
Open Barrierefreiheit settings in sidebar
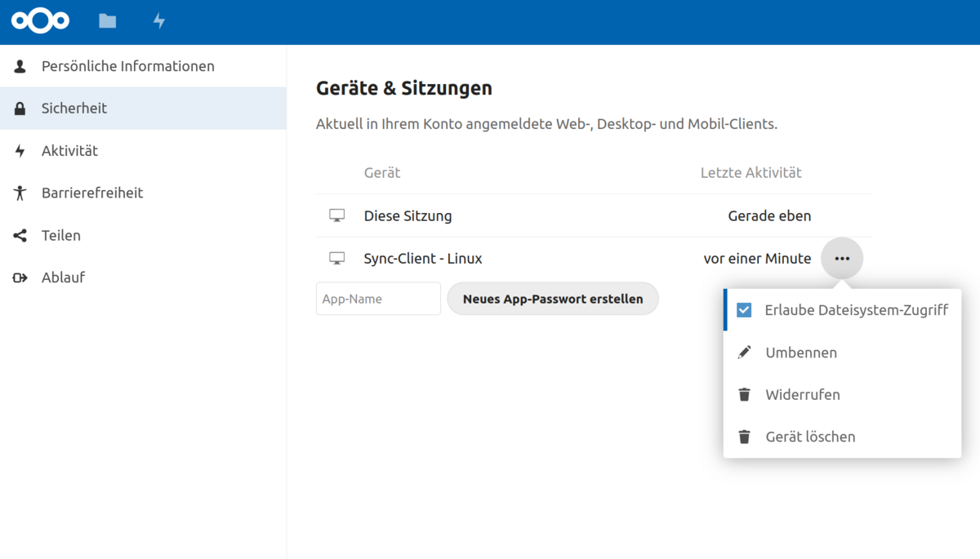[x=92, y=193]
